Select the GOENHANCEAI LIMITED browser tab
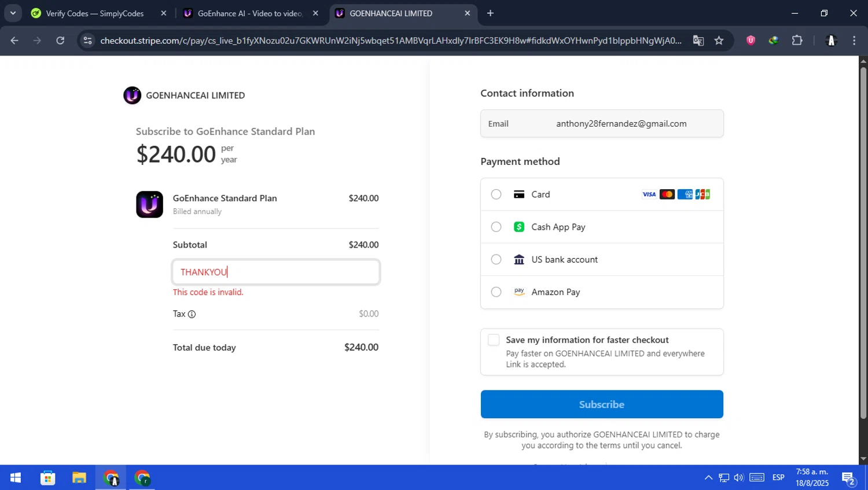The width and height of the screenshot is (868, 490). [x=403, y=13]
